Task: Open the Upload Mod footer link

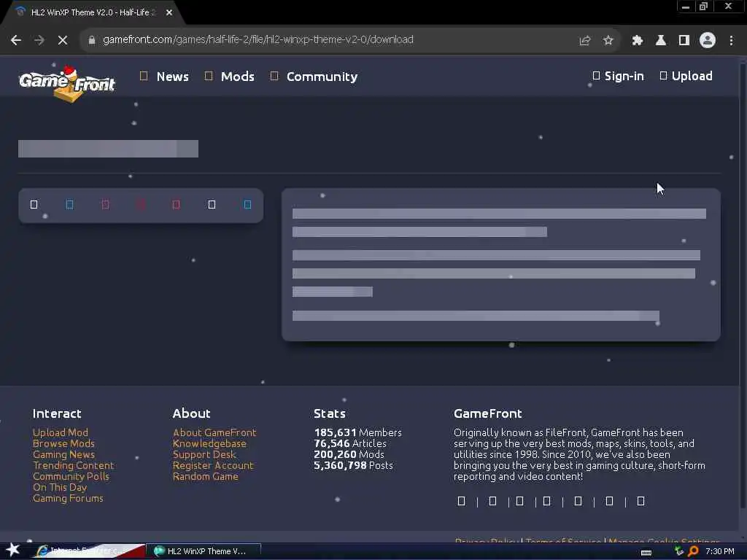Action: click(x=61, y=432)
